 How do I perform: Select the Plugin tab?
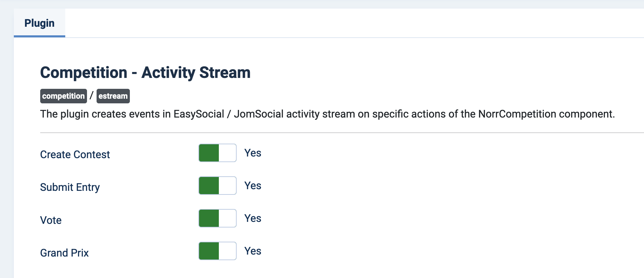coord(39,23)
